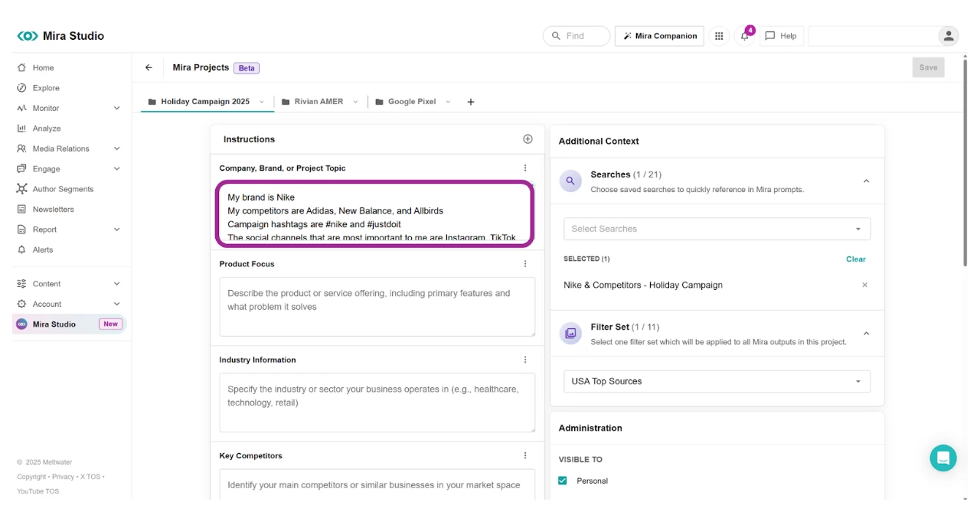The image size is (980, 528).
Task: Expand the Monitor sidebar menu
Action: pos(116,109)
